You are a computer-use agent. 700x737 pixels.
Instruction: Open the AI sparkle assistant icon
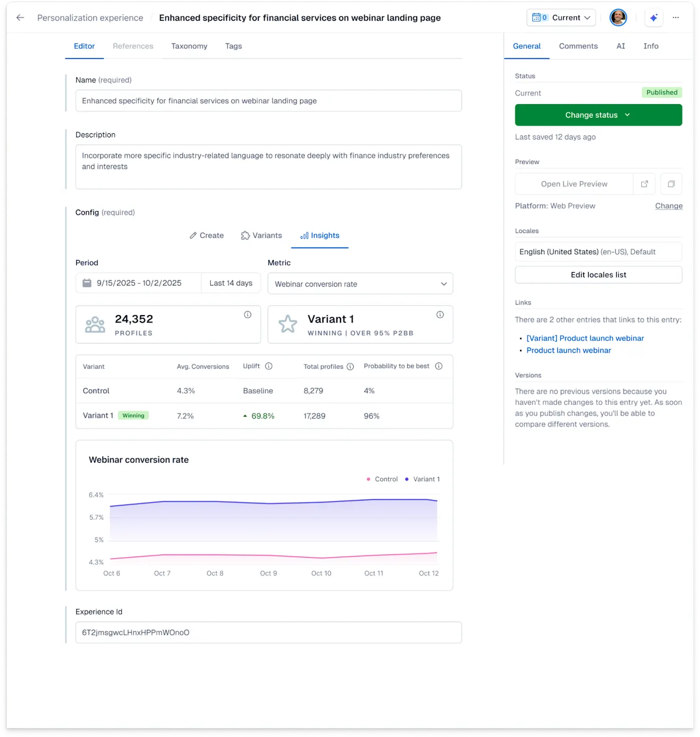coord(653,18)
